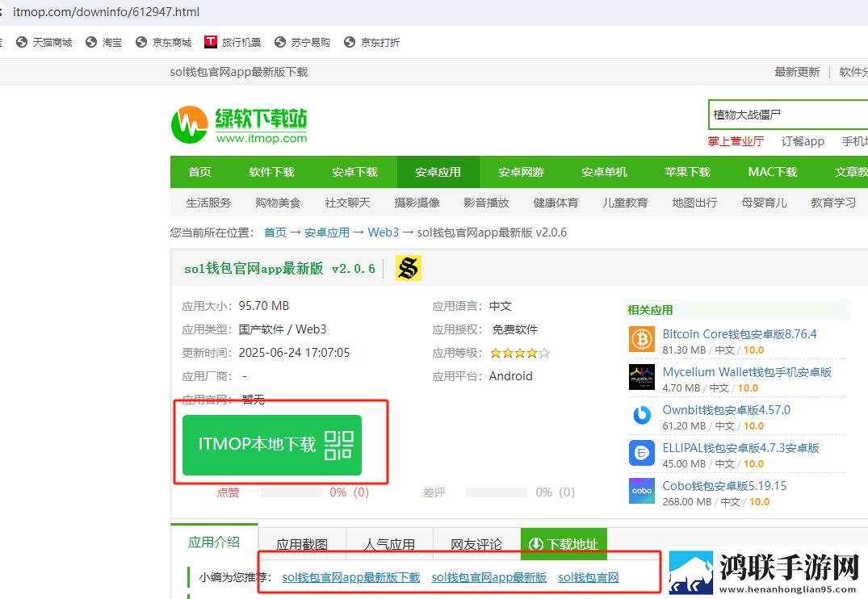The width and height of the screenshot is (868, 599).
Task: Open the Cobo钱包安卓版5.19.15 link
Action: point(724,485)
